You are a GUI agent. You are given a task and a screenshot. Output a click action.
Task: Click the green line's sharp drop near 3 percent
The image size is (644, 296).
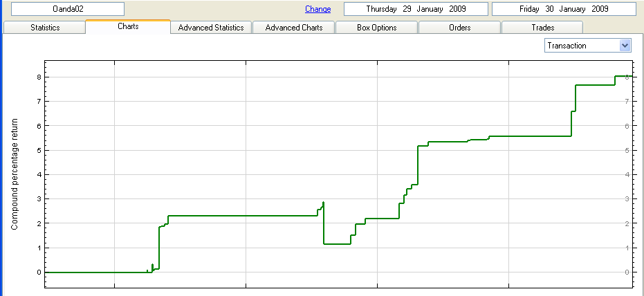click(324, 223)
